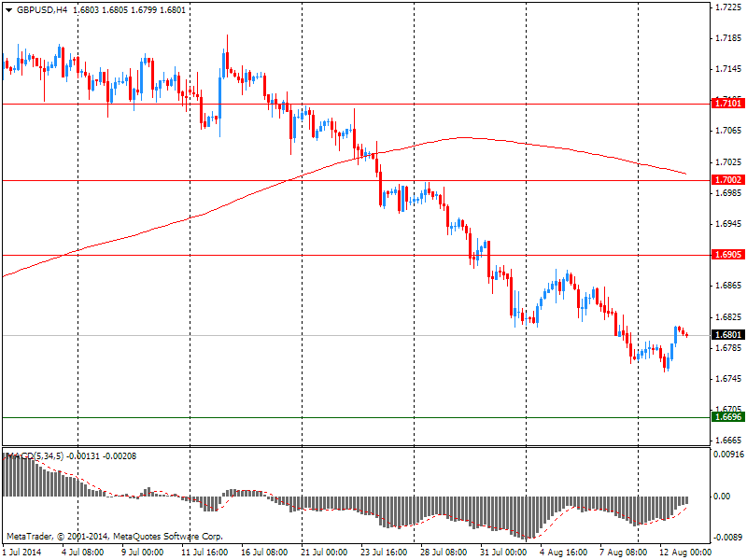Click the 1.7145 price scale value
This screenshot has height=560, width=747.
[729, 69]
